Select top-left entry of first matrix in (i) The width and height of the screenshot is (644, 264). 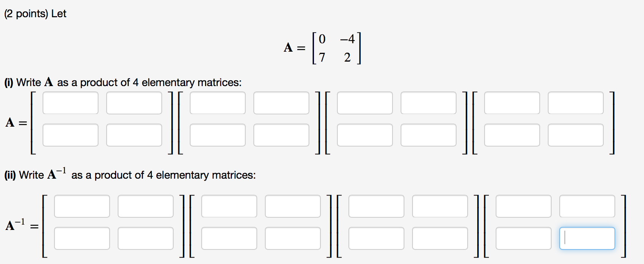71,103
